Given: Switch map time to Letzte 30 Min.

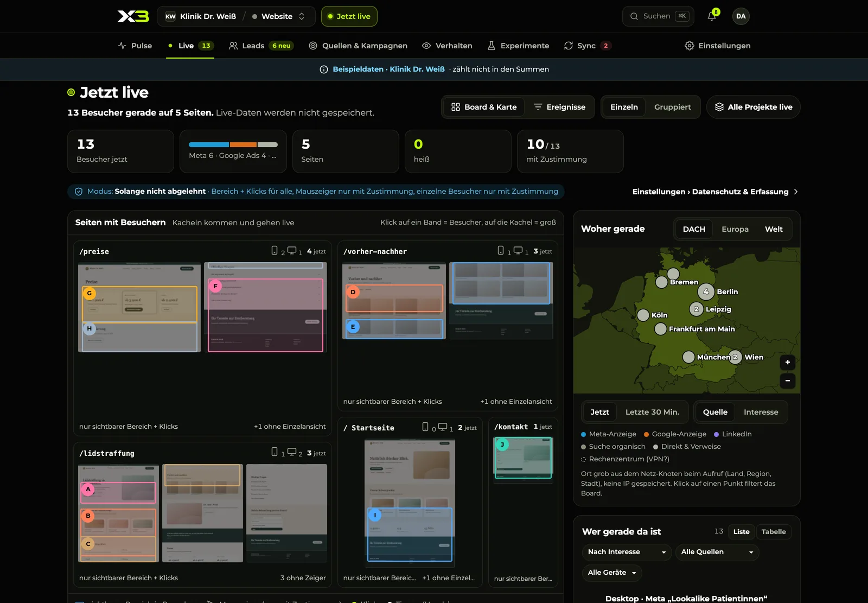Looking at the screenshot, I should pos(652,412).
